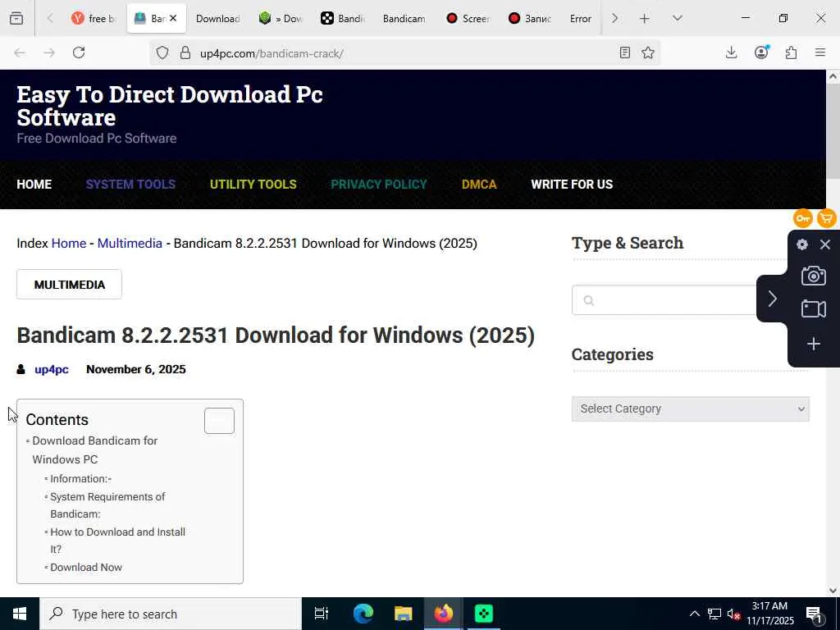Jump to How to Download and Install
840x630 pixels.
click(x=118, y=540)
